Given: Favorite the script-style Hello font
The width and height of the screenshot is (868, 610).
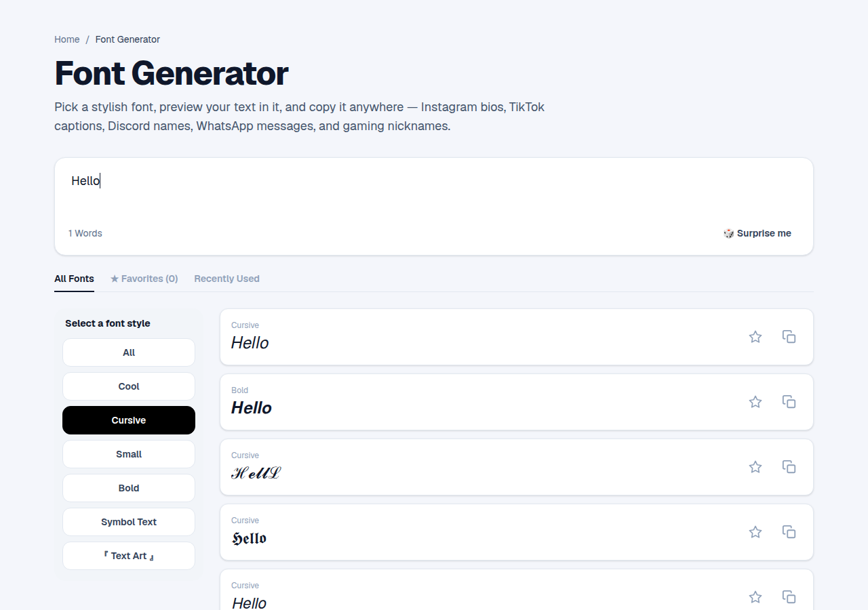Looking at the screenshot, I should tap(755, 467).
